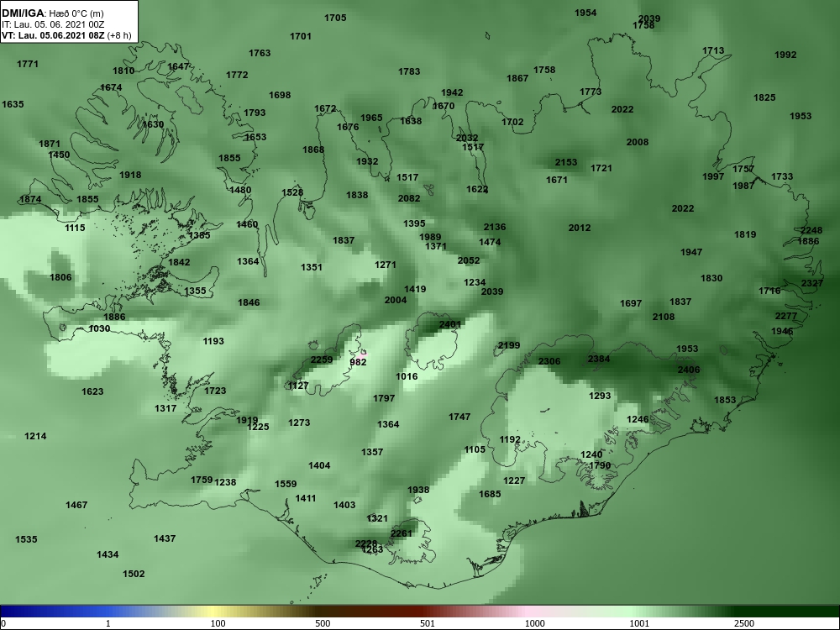This screenshot has width=840, height=630.
Task: Click the map value 1806
Action: pyautogui.click(x=60, y=277)
